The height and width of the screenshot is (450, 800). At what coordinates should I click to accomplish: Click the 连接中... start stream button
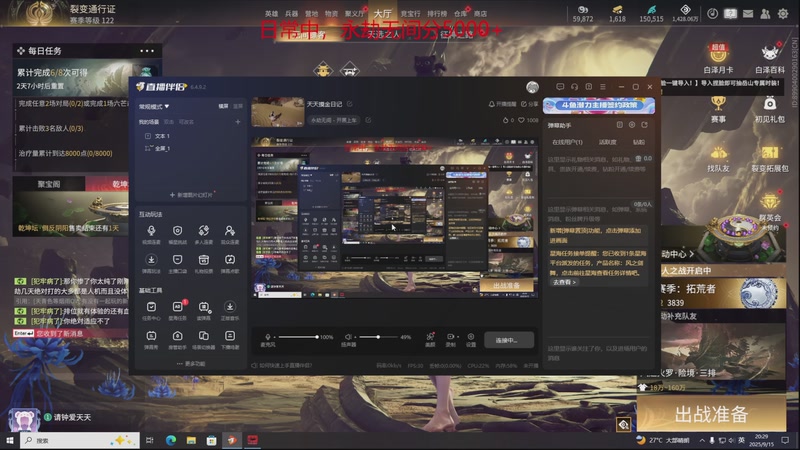(509, 340)
